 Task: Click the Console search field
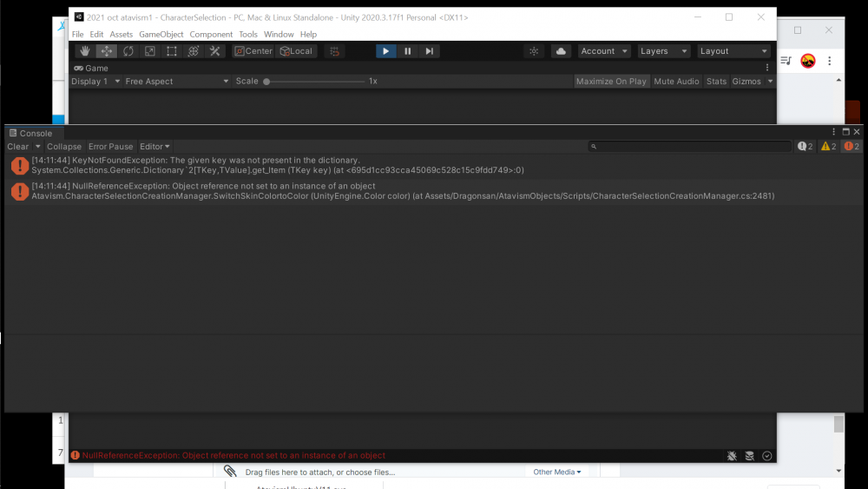[x=690, y=147]
